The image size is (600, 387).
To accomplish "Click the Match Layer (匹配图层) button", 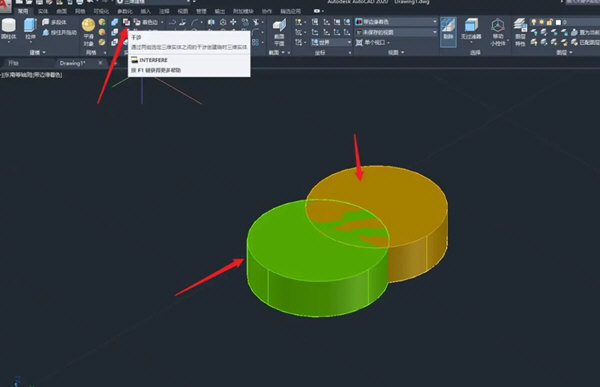I will pos(585,42).
